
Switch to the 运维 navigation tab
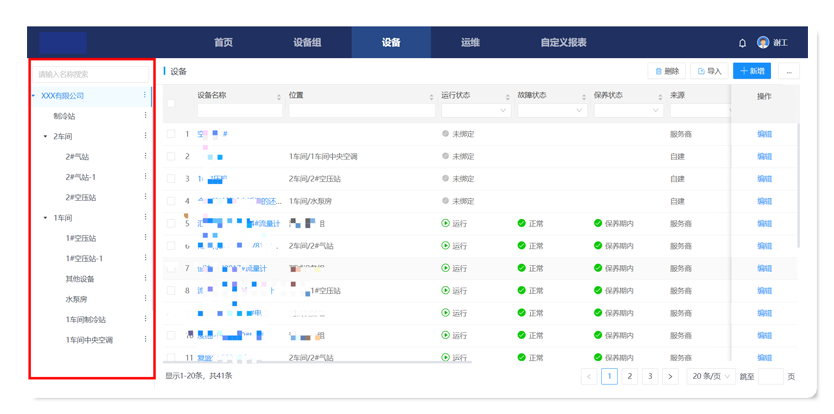pyautogui.click(x=470, y=43)
